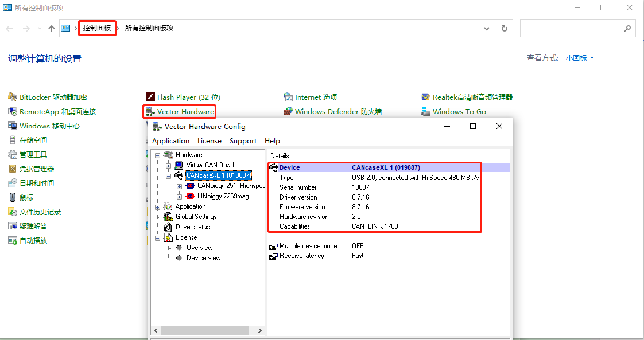Click the Driver status tree icon
The image size is (644, 340).
point(168,227)
